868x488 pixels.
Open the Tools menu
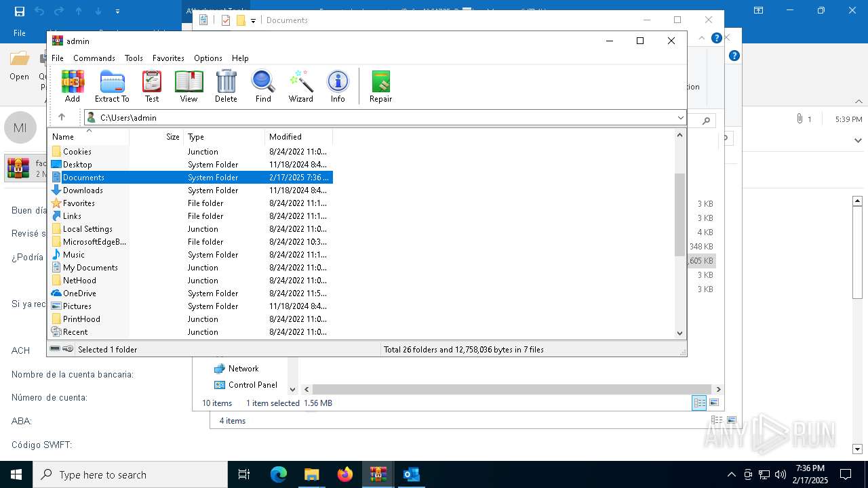coord(134,58)
